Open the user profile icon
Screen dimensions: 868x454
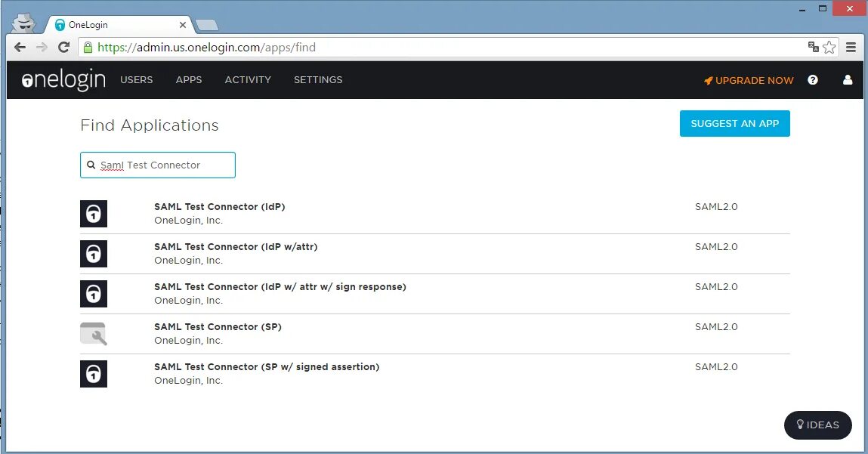point(848,80)
